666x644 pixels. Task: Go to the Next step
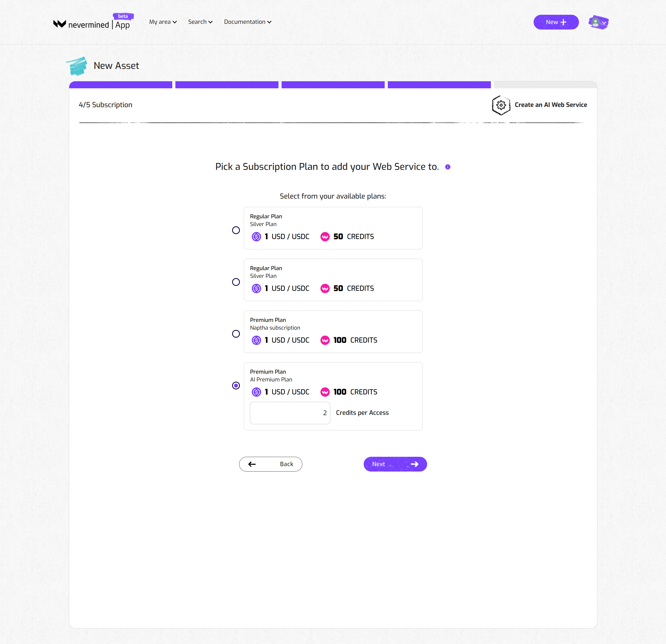point(395,464)
